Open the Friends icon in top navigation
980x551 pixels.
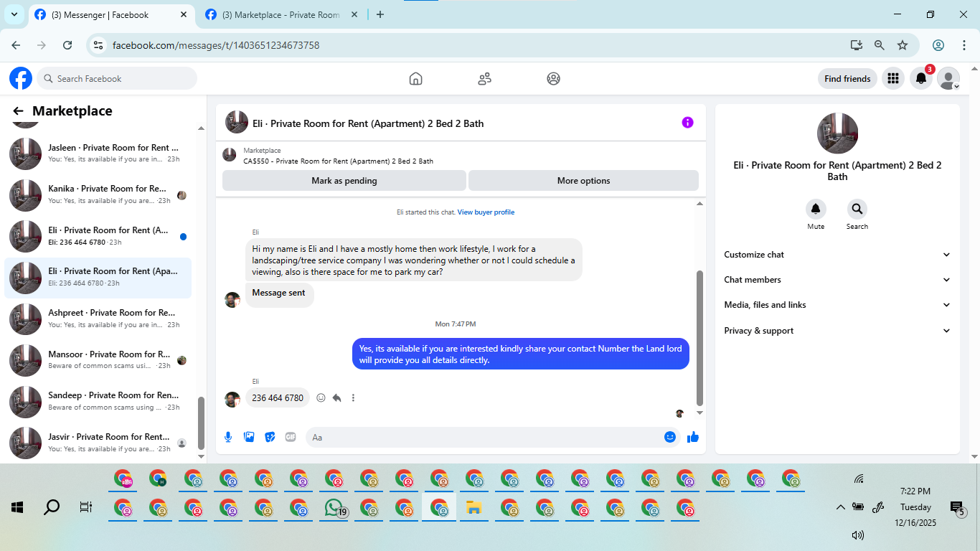(x=484, y=79)
